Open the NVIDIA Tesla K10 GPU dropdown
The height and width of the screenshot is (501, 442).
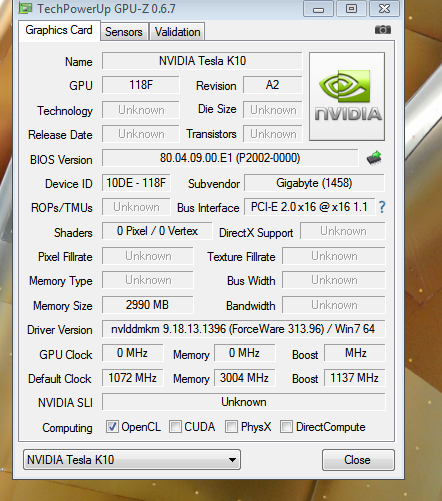[x=132, y=460]
